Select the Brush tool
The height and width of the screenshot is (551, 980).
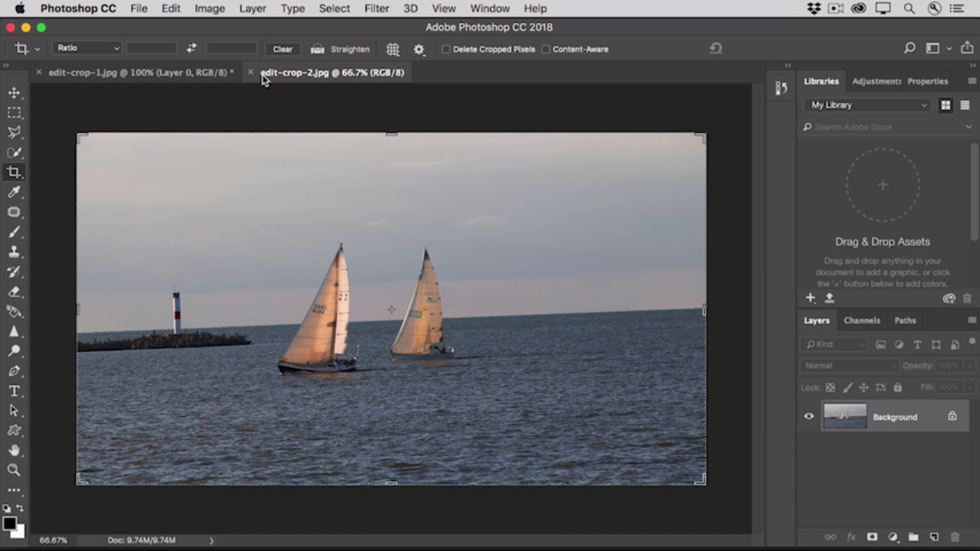point(14,232)
